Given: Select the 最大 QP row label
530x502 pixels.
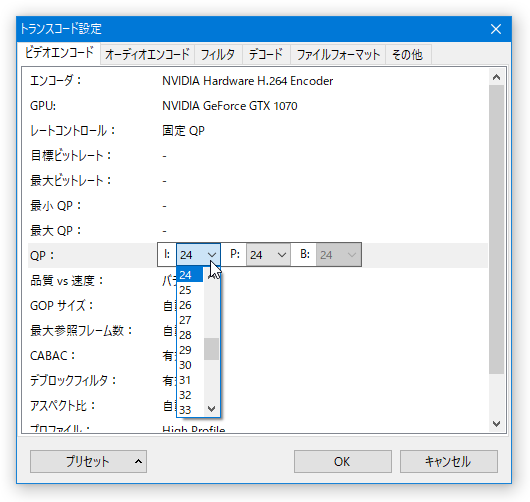Looking at the screenshot, I should 55,231.
